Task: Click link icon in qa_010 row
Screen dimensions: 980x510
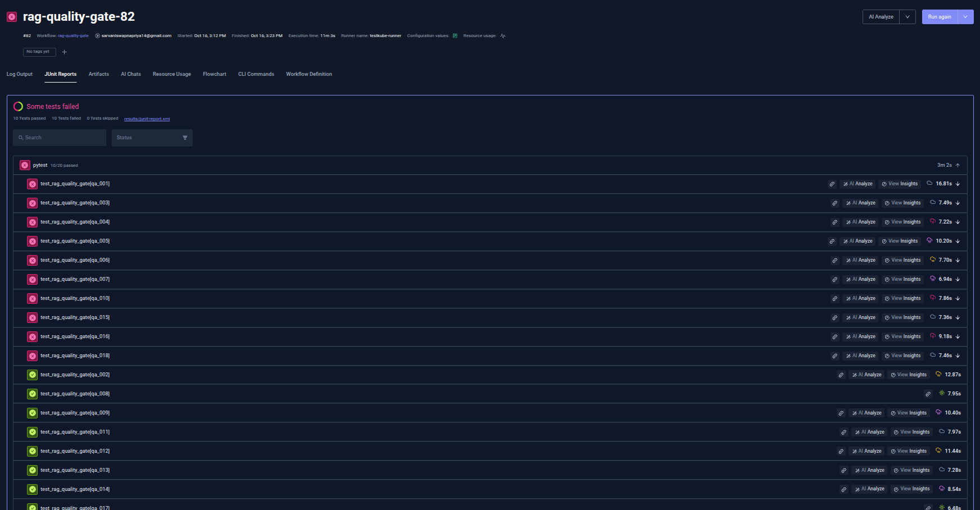Action: 834,299
